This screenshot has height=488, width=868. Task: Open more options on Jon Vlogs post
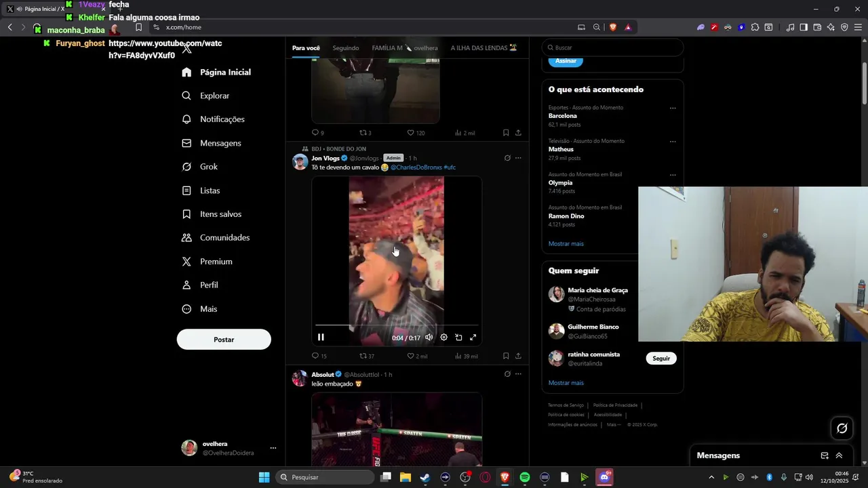pos(518,158)
